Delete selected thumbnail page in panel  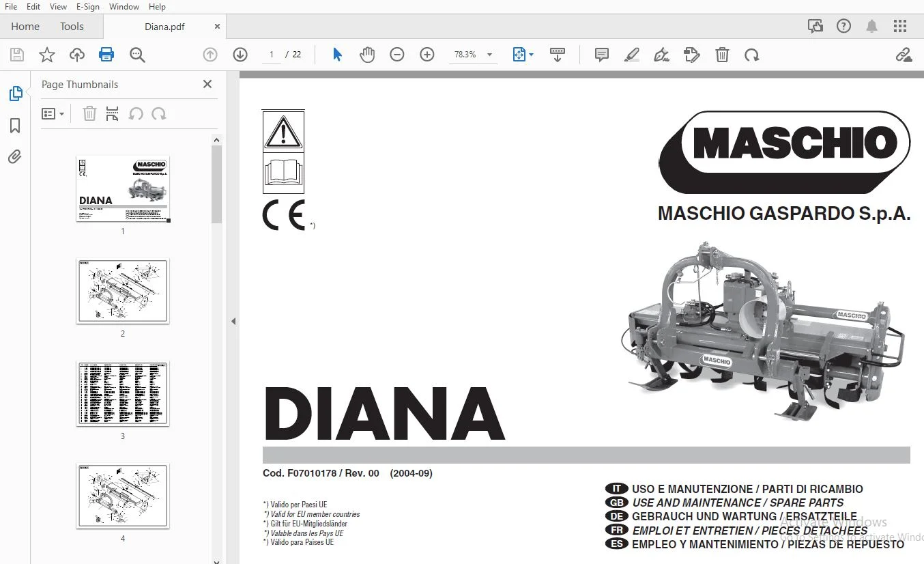[x=89, y=114]
